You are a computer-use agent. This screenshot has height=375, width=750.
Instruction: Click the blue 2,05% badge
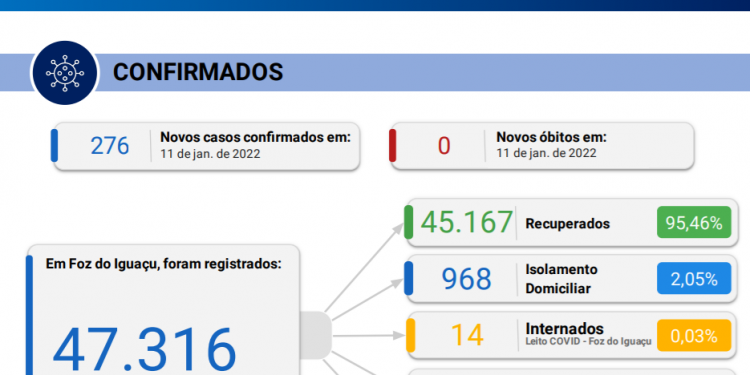coord(694,279)
